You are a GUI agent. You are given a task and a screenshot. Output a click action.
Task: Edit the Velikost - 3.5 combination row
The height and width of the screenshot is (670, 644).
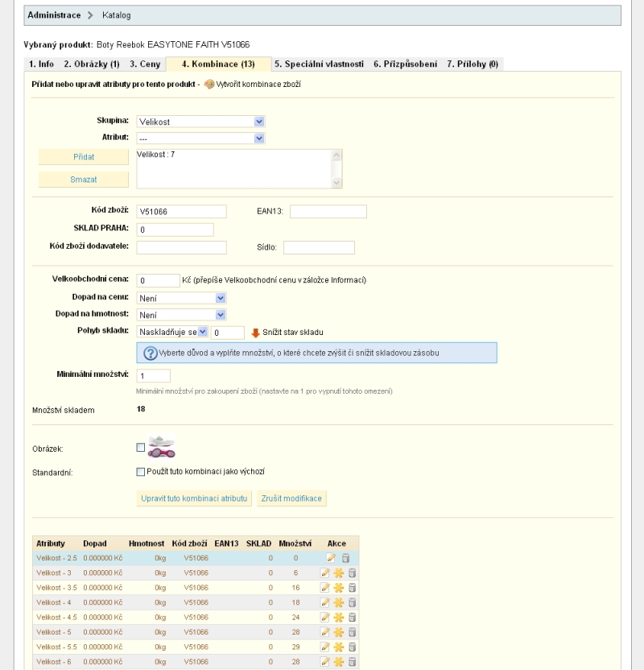tap(325, 588)
